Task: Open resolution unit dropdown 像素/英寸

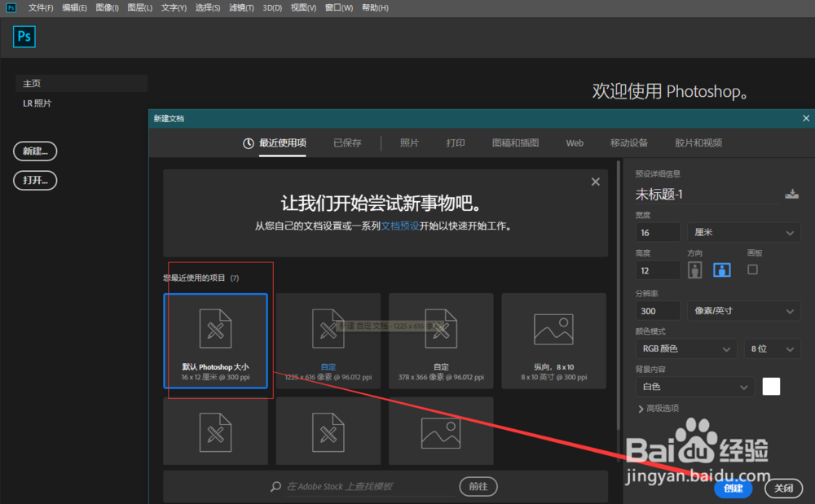Action: pos(744,311)
